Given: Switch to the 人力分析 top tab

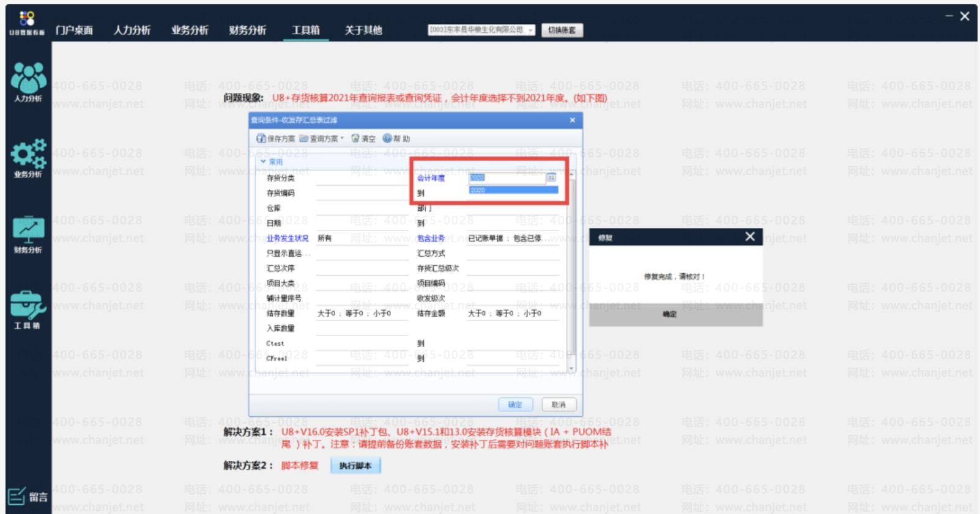Looking at the screenshot, I should click(x=132, y=30).
